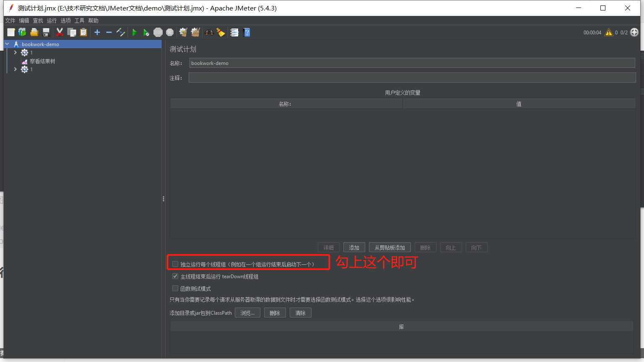Expand the second thread group 1
644x362 pixels.
(16, 69)
